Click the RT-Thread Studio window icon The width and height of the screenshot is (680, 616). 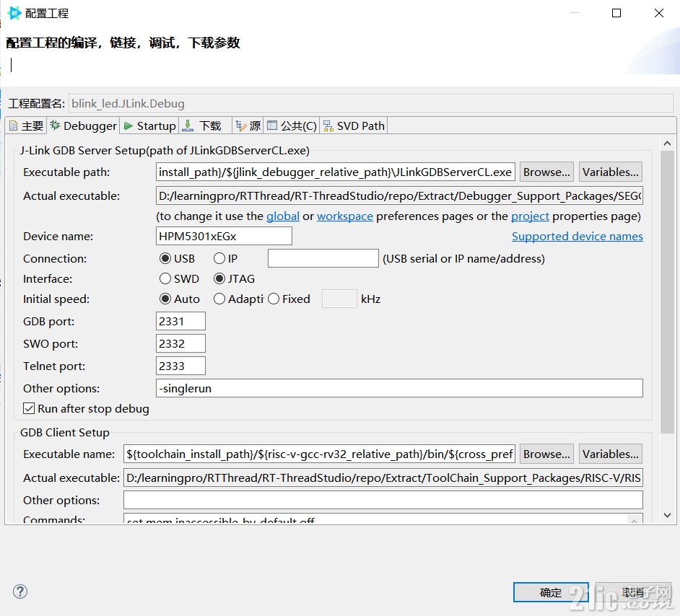click(14, 13)
